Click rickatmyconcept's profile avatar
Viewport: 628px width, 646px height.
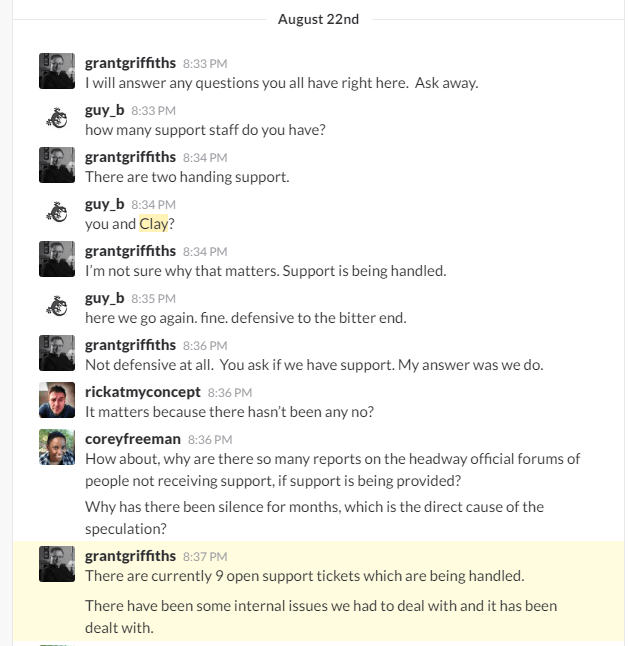[x=57, y=400]
